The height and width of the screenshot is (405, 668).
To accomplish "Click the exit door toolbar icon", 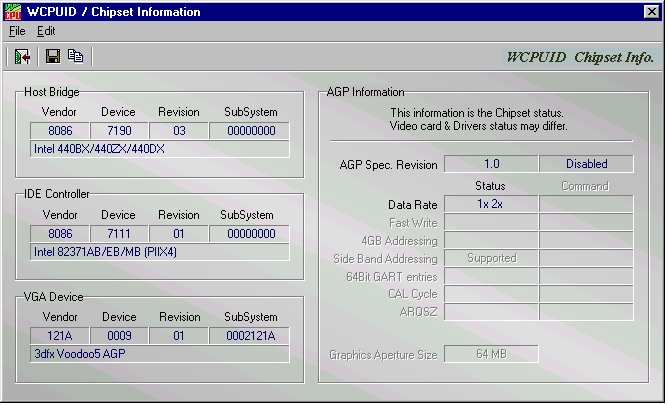I will (22, 57).
